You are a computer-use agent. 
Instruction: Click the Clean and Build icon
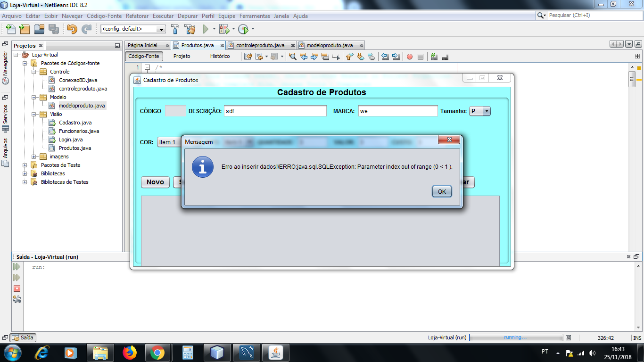point(190,29)
